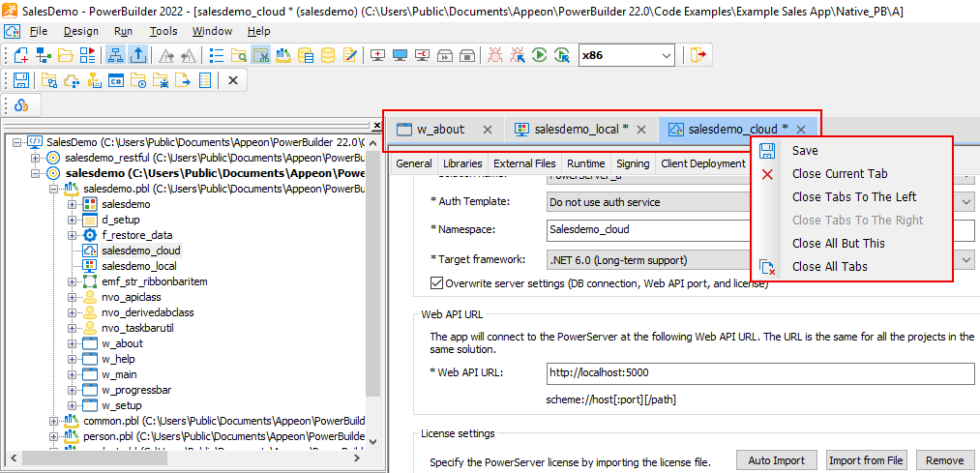This screenshot has width=980, height=473.
Task: Click the Auto Import button
Action: 776,460
